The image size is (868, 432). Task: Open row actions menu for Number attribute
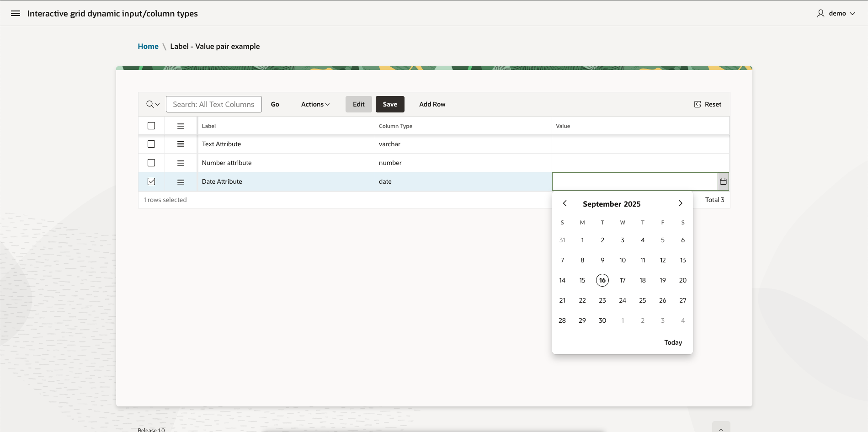(181, 163)
